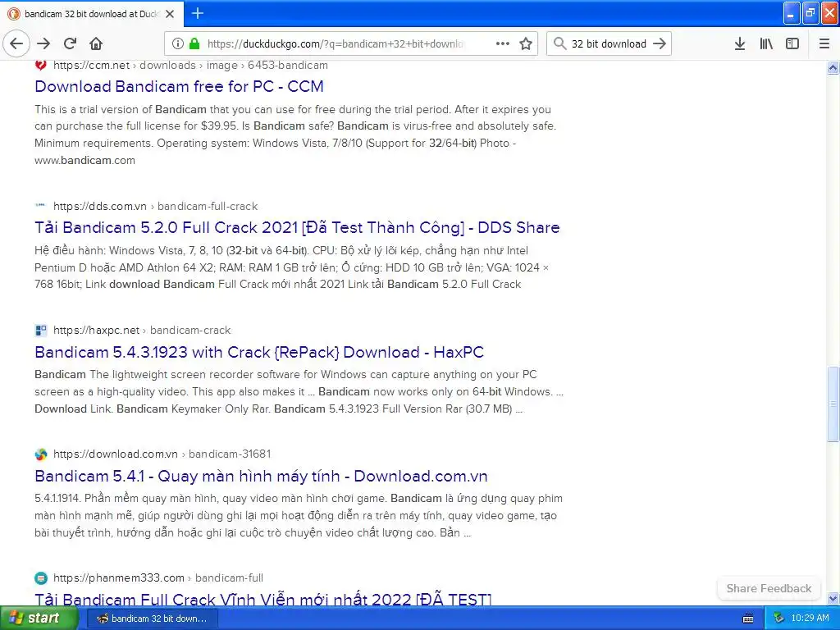The image size is (840, 630).
Task: Click the CCM snippet mentioning $39.95 license
Action: coord(295,135)
